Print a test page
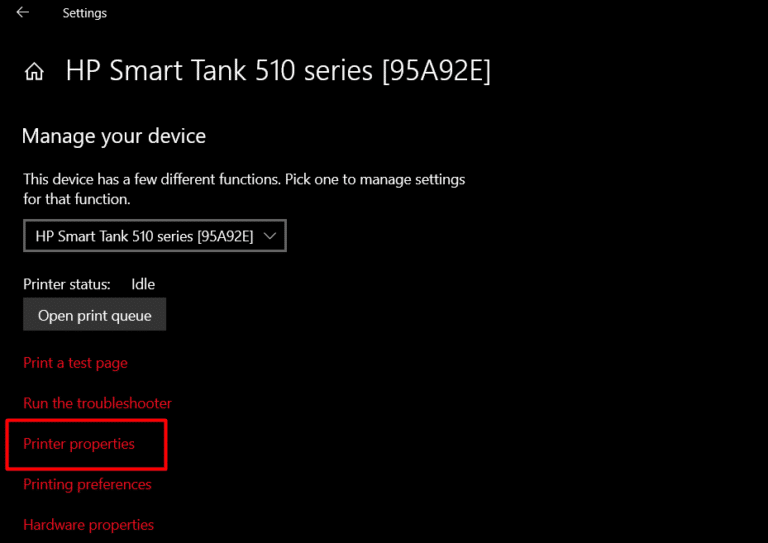768x543 pixels. (x=75, y=363)
